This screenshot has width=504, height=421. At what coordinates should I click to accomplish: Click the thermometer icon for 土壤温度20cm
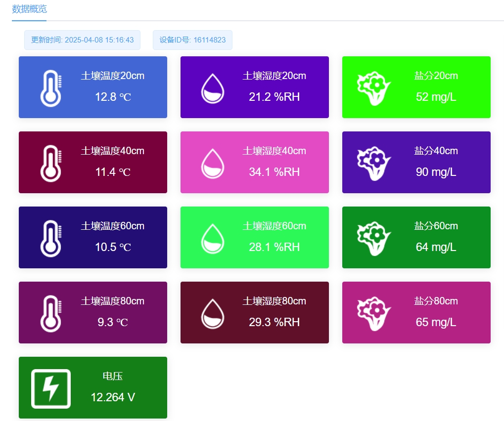[x=50, y=88]
